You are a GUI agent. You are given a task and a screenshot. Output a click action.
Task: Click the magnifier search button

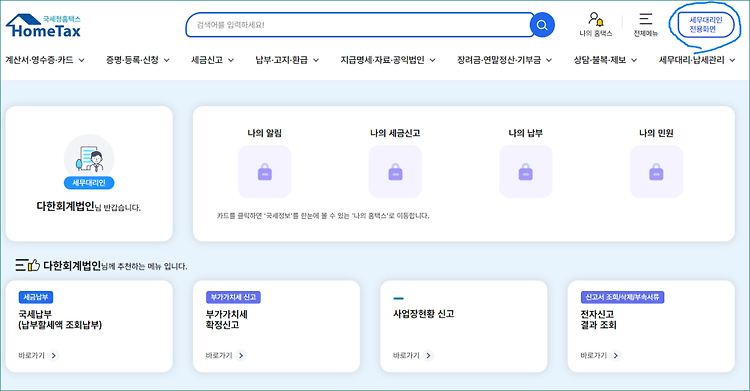point(542,25)
